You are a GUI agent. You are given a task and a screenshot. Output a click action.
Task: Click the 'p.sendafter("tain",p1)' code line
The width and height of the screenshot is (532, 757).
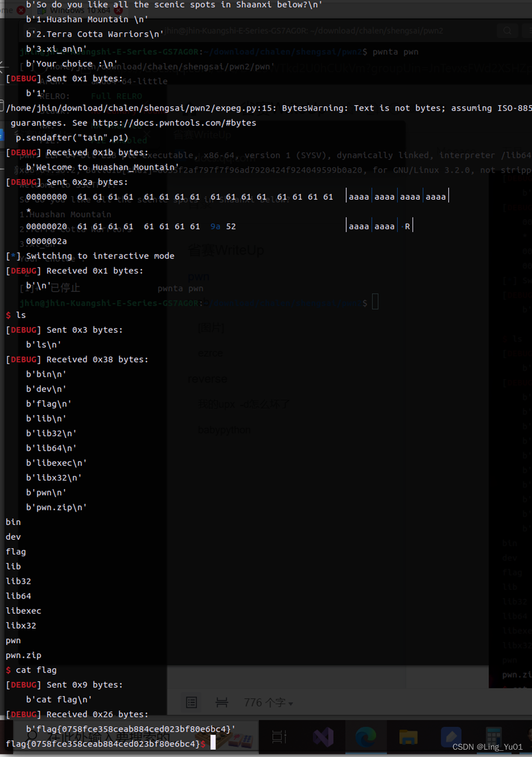pos(71,137)
